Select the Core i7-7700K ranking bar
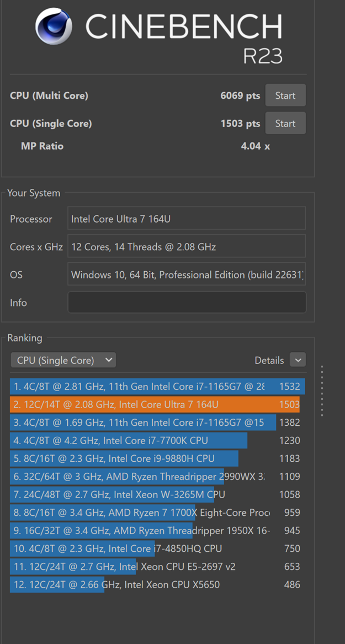Viewport: 345px width, 644px height. click(x=128, y=440)
